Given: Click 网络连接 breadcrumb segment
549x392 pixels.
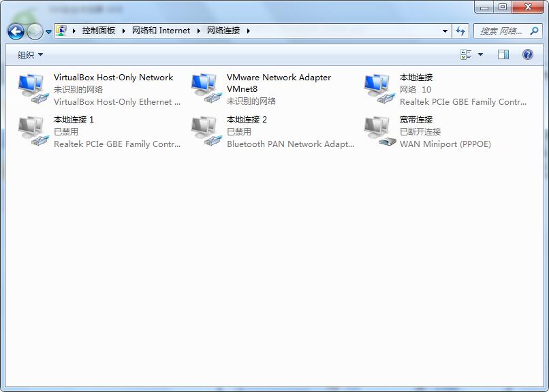Looking at the screenshot, I should [223, 31].
